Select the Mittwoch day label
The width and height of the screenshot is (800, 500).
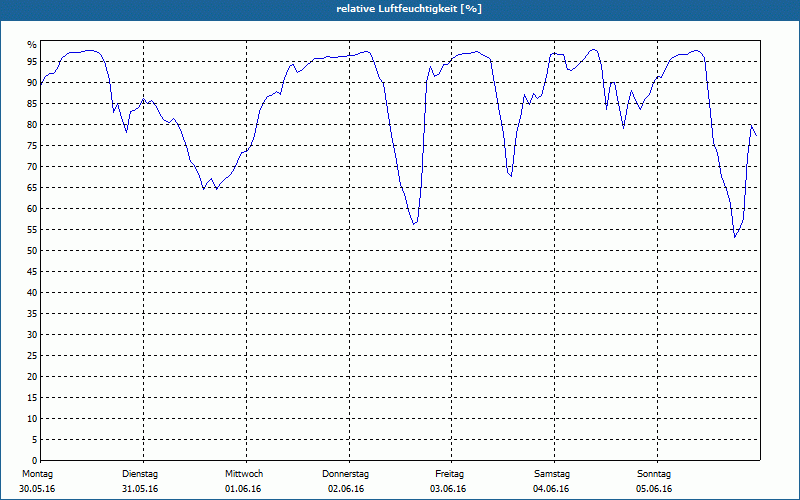(244, 474)
